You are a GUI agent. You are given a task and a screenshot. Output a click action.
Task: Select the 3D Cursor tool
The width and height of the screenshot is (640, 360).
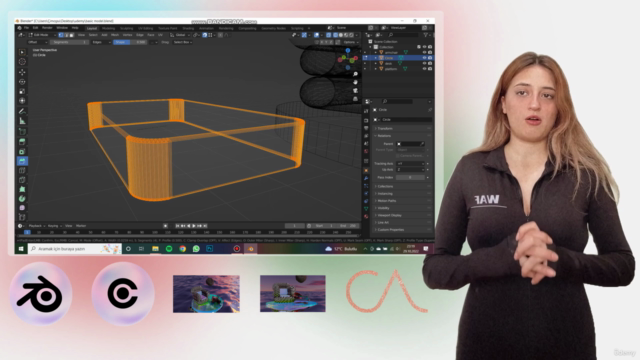(x=22, y=62)
